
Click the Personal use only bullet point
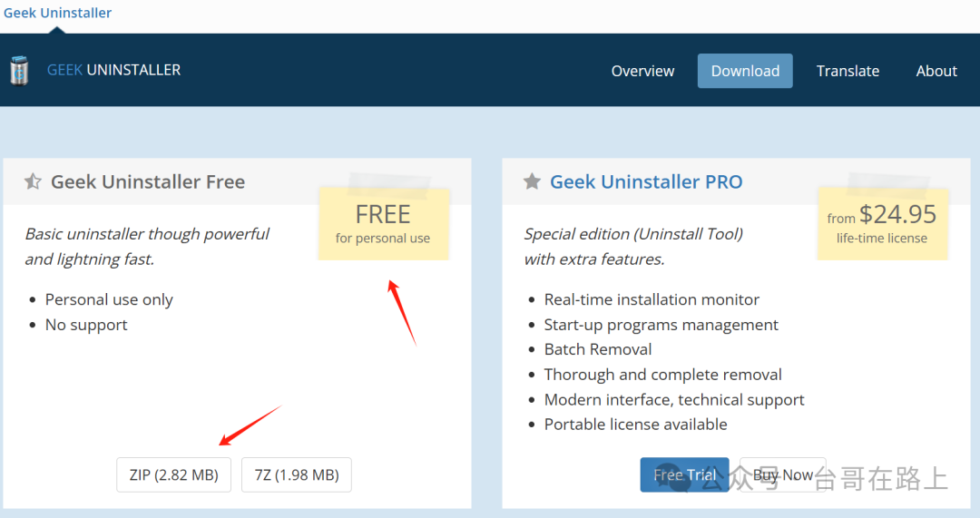click(109, 299)
